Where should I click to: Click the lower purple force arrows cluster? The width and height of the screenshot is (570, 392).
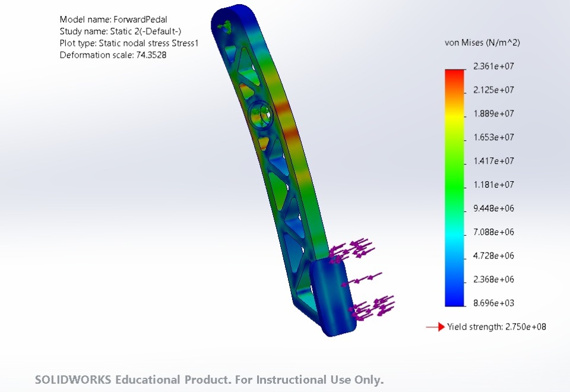click(x=372, y=308)
